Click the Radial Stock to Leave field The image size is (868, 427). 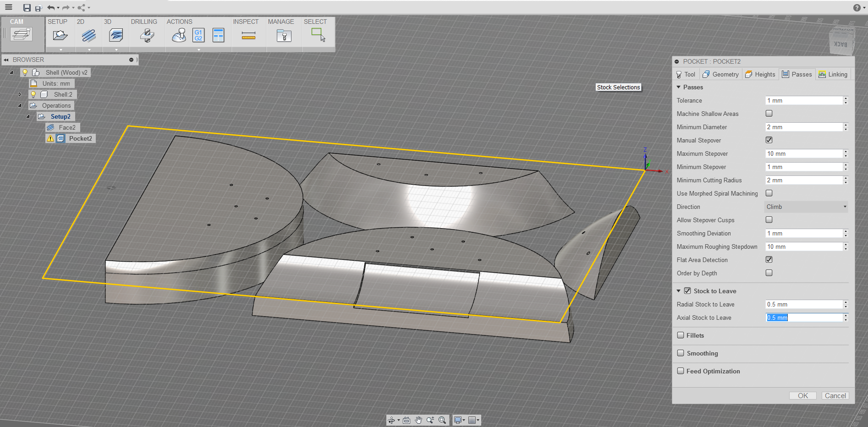coord(804,304)
